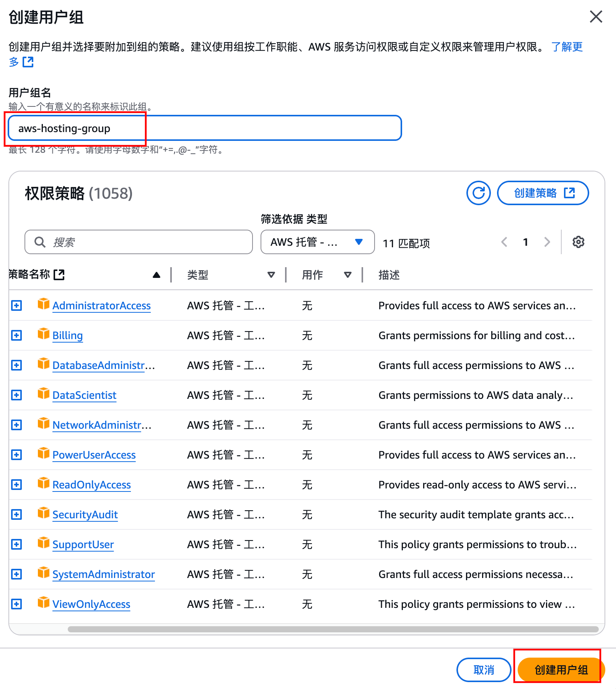This screenshot has width=616, height=689.
Task: Expand AdministratorAccess policy details
Action: pos(16,305)
